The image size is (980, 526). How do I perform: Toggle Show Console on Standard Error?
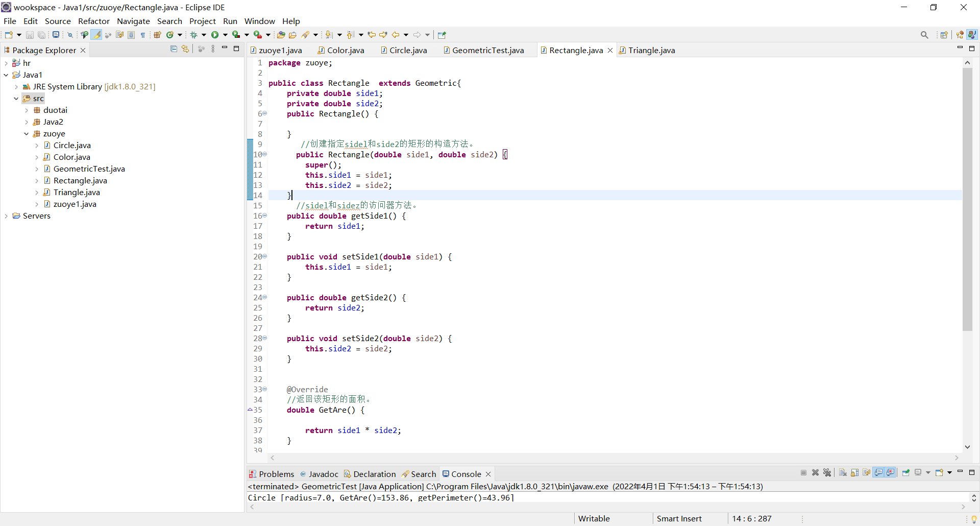coord(891,473)
